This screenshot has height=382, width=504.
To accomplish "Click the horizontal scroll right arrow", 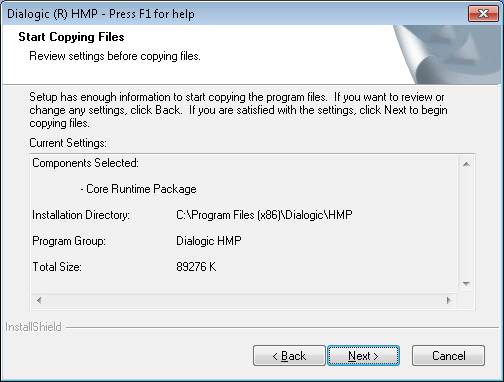I will [x=449, y=300].
